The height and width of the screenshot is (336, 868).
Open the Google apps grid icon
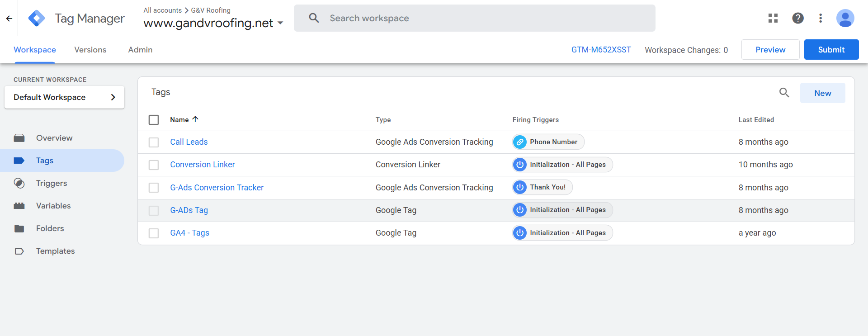(x=773, y=18)
